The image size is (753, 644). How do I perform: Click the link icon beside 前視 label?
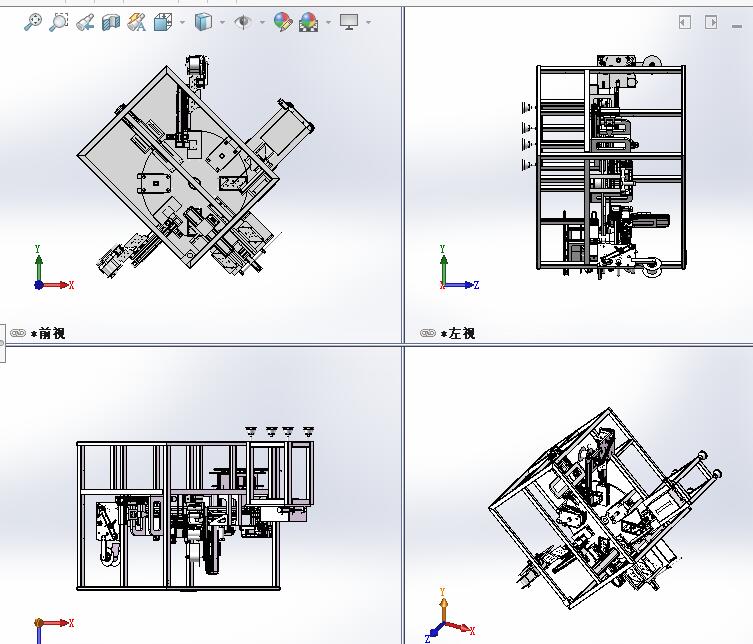[18, 333]
